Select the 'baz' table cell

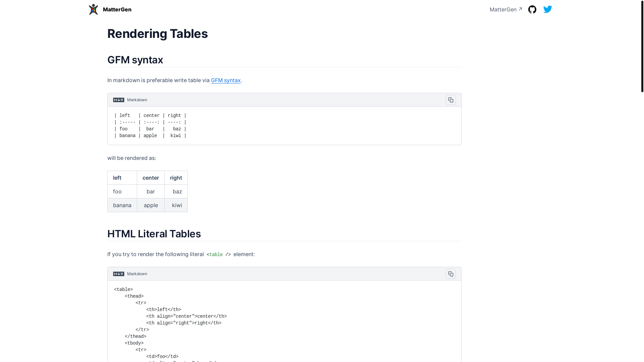click(x=176, y=191)
